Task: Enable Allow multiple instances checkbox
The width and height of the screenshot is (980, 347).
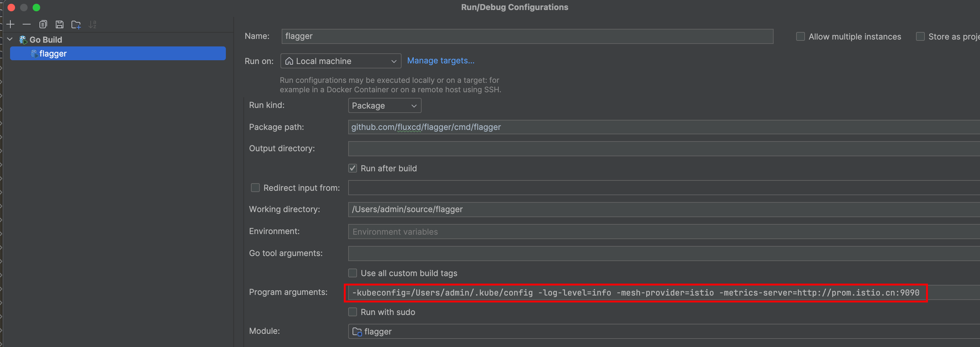Action: click(801, 36)
